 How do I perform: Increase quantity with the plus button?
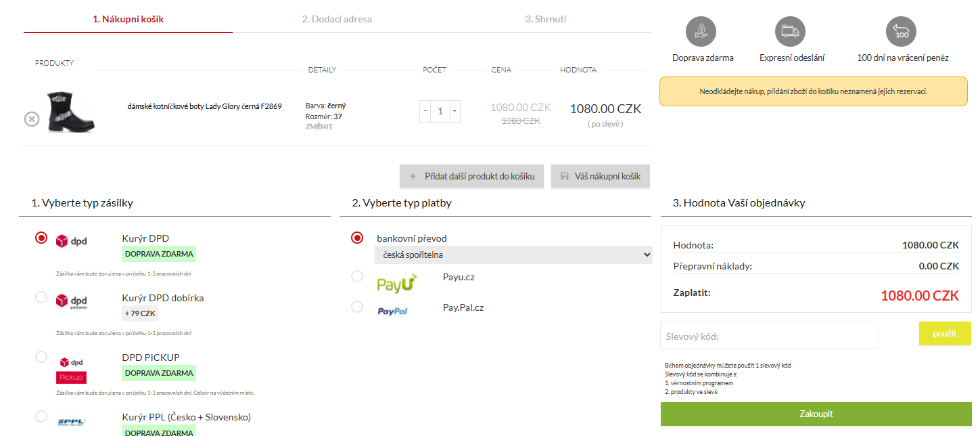454,111
